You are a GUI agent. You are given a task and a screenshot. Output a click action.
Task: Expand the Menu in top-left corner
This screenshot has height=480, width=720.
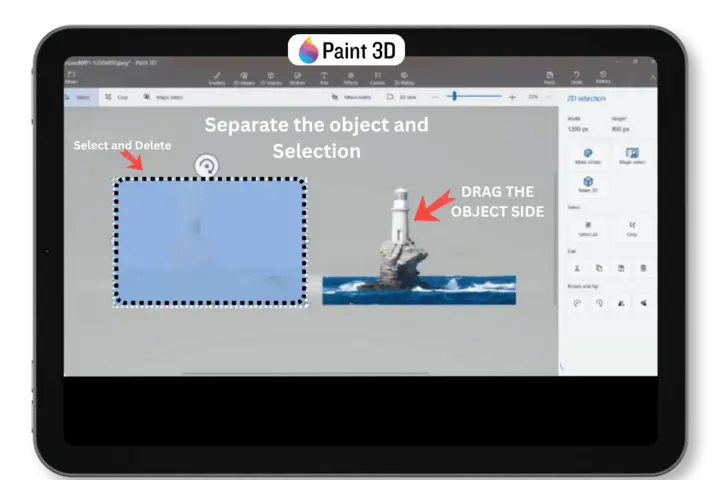(71, 77)
